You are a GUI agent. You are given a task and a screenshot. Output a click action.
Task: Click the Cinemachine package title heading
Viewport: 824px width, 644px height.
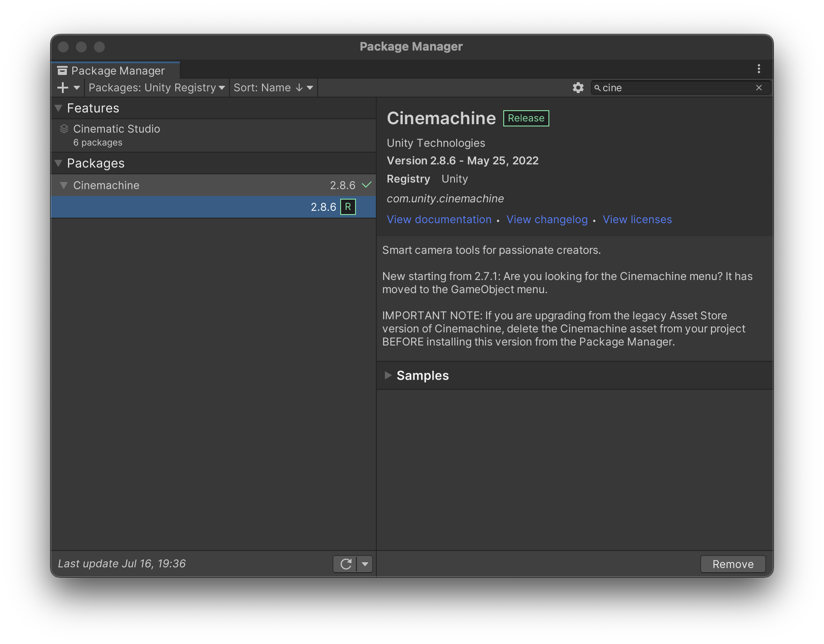click(441, 118)
